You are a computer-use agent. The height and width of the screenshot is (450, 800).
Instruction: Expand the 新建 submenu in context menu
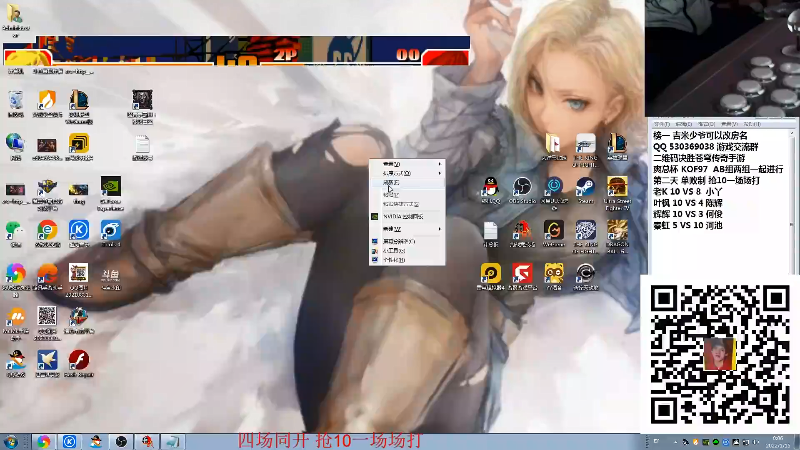407,229
